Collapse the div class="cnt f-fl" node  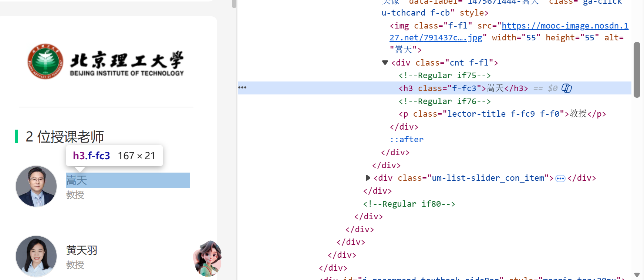point(385,63)
